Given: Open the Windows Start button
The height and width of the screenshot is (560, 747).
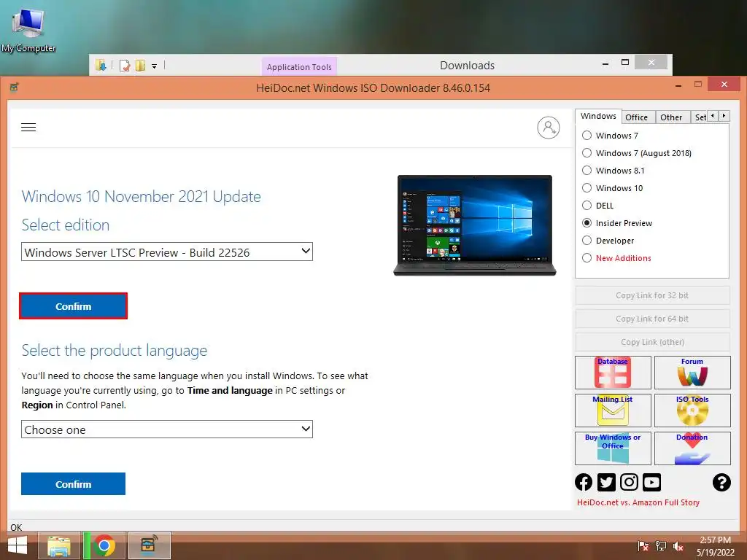Looking at the screenshot, I should 18,545.
